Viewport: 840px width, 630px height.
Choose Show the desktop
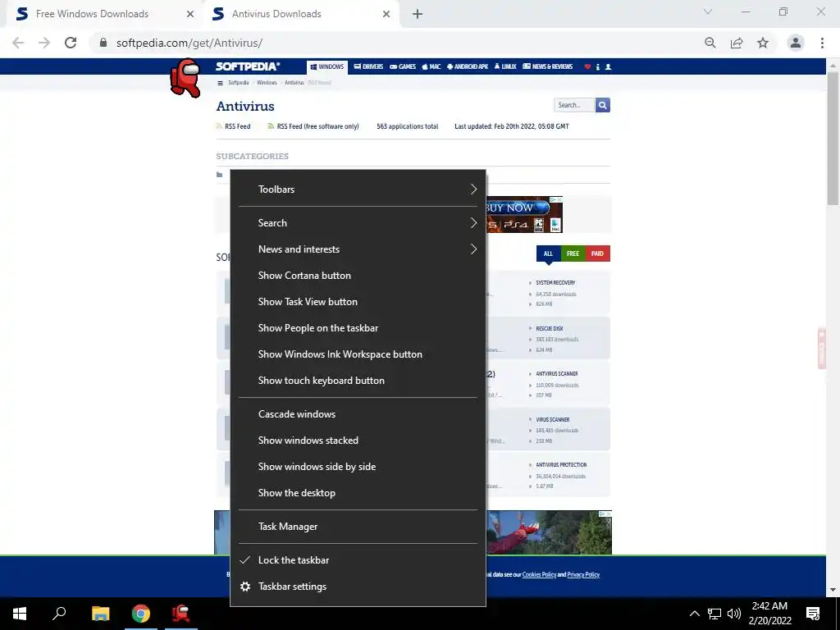(x=358, y=493)
